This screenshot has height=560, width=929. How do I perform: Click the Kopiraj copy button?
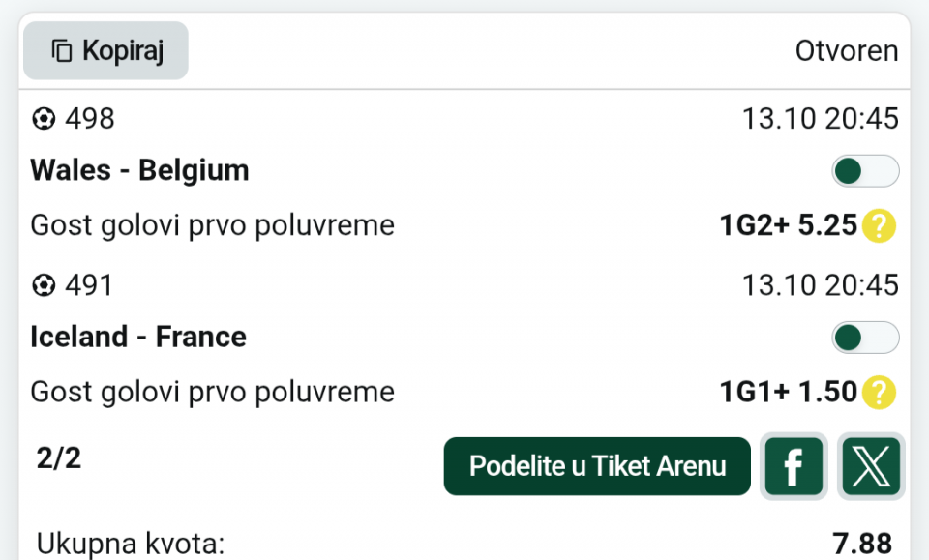tap(105, 50)
